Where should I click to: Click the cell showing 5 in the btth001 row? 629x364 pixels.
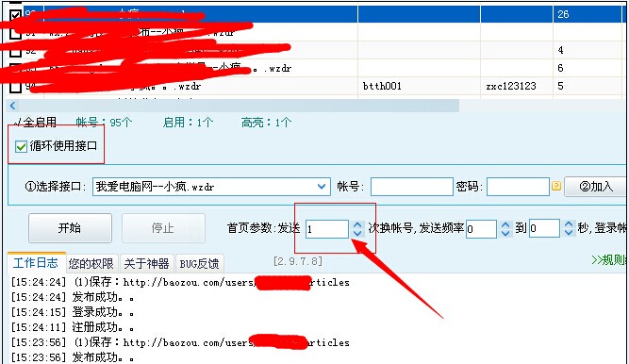[x=587, y=86]
